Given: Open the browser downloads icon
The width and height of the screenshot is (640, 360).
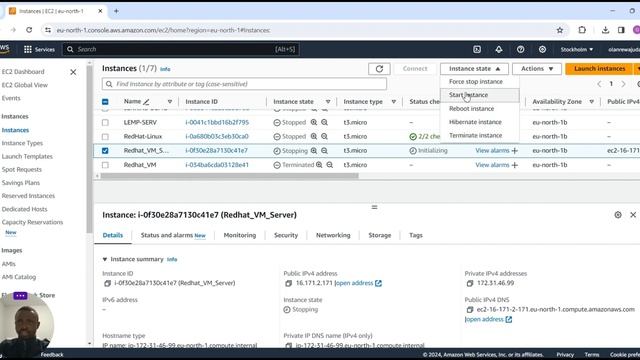Looking at the screenshot, I should click(x=605, y=30).
